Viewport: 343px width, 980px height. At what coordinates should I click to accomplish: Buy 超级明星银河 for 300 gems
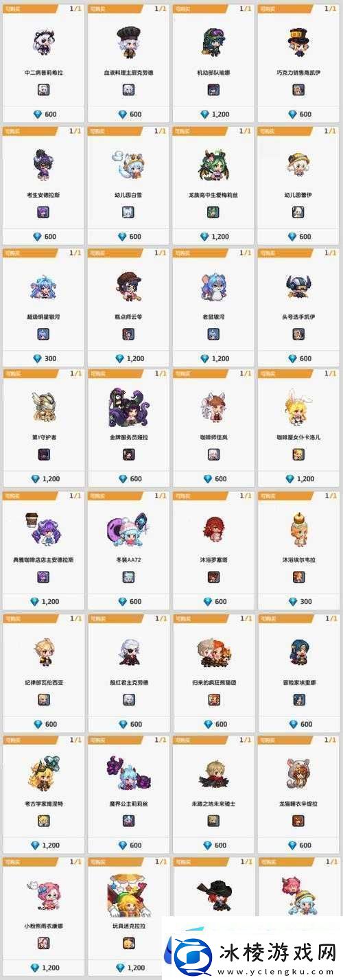click(x=45, y=359)
